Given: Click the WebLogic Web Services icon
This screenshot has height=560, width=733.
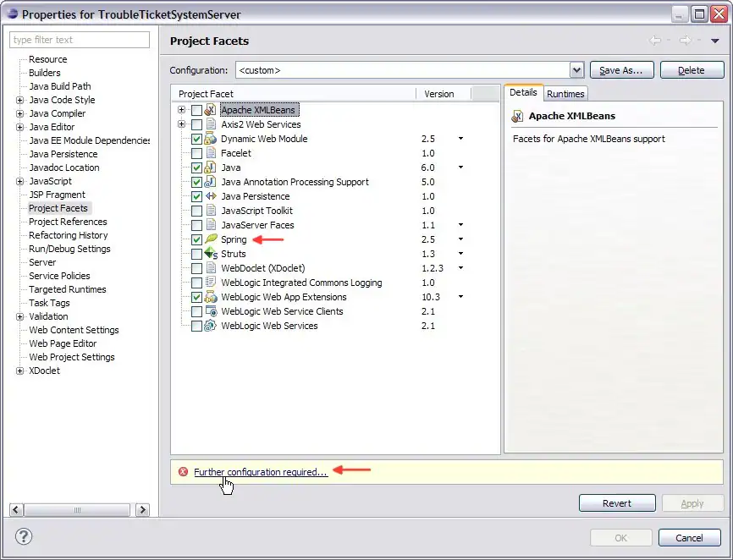Looking at the screenshot, I should [x=211, y=326].
